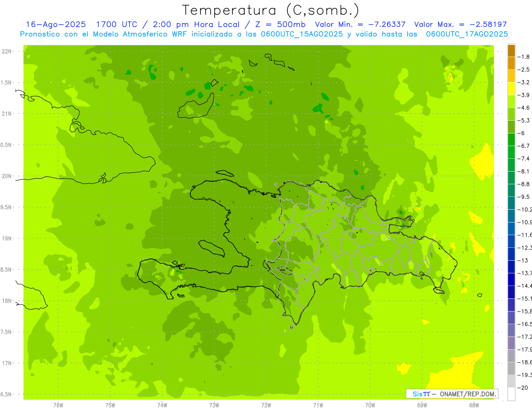The image size is (532, 411).
Task: Pick yellow legend swatch between -3.2 and -3.9
Action: pos(511,89)
